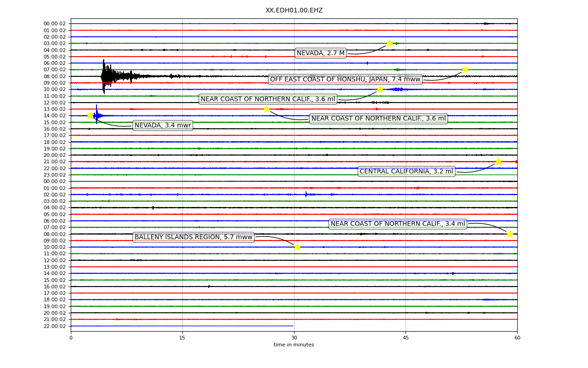Viewport: 588px width, 368px height.
Task: Click the star on the 13:00:02 red trace
Action: [x=266, y=109]
